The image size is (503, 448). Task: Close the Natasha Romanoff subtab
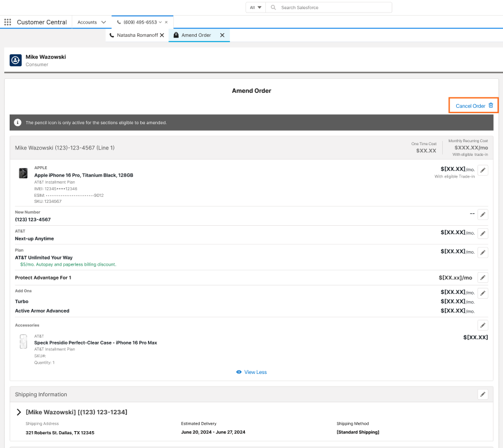pyautogui.click(x=162, y=35)
